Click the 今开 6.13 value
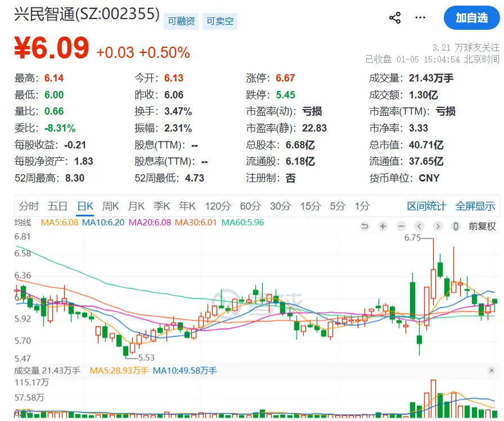Screen dimensions: 504x421 [x=174, y=78]
